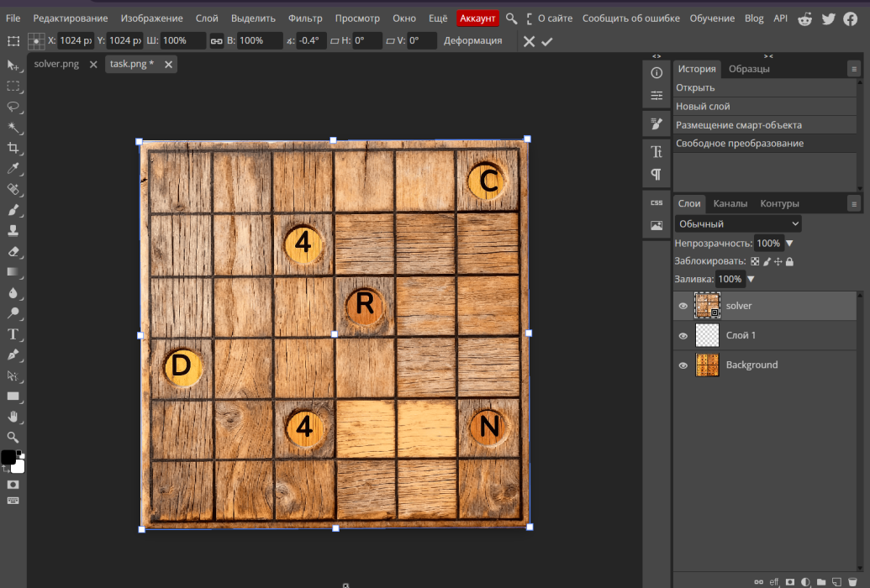Select the Pen tool
Viewport: 870px width, 588px height.
coord(13,354)
